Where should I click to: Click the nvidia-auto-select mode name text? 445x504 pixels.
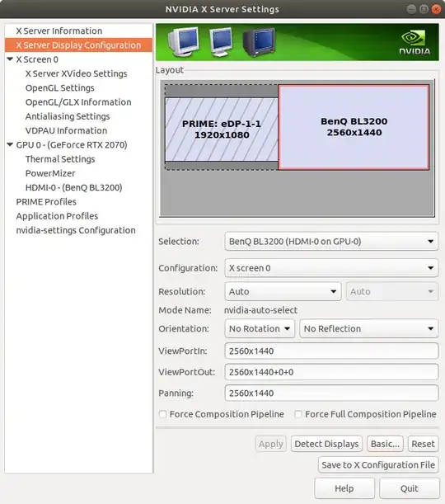(x=260, y=310)
